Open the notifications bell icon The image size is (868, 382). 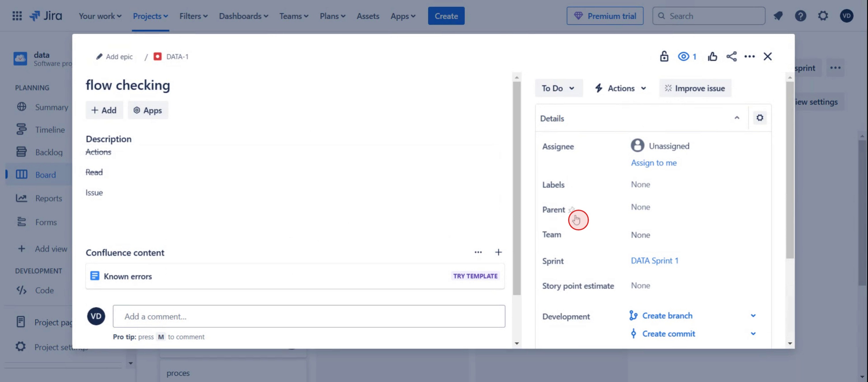point(778,16)
